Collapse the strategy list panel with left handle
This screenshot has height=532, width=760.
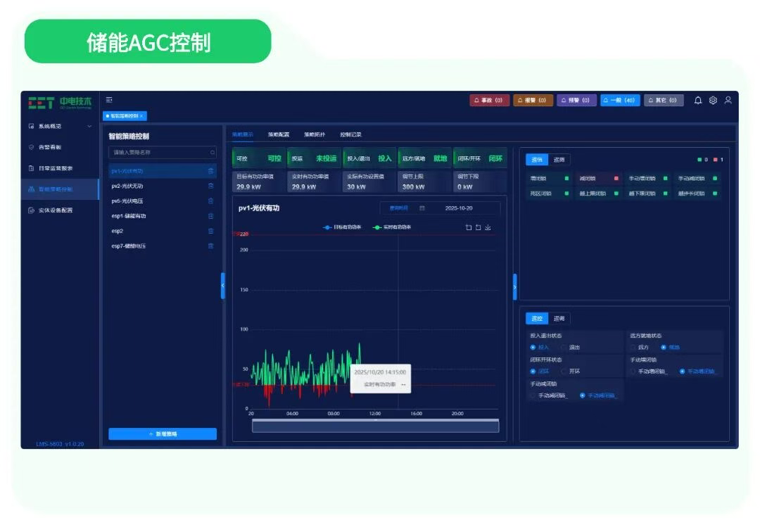pyautogui.click(x=223, y=286)
